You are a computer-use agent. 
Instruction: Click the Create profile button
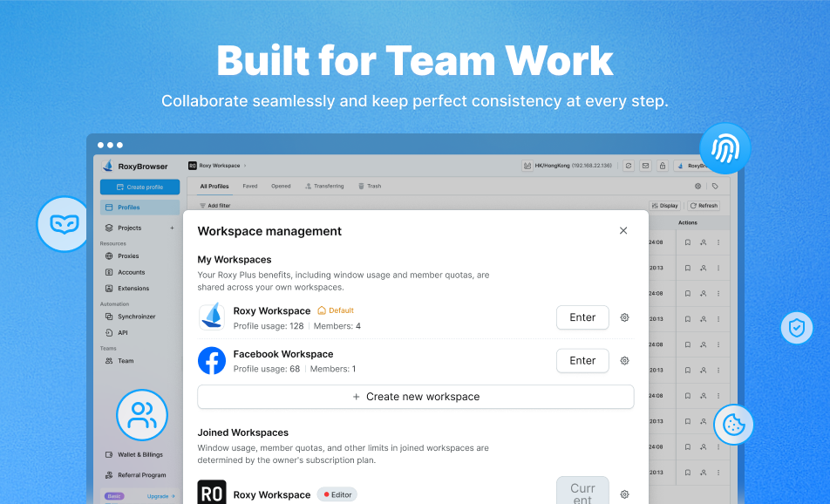pyautogui.click(x=139, y=187)
